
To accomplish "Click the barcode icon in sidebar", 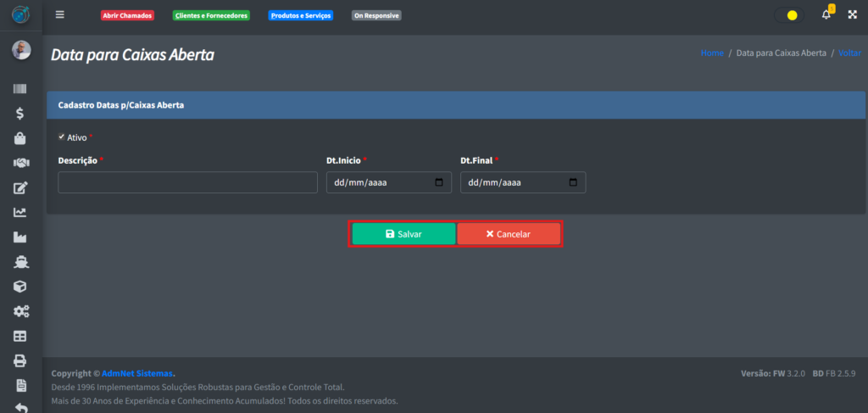I will (x=20, y=89).
